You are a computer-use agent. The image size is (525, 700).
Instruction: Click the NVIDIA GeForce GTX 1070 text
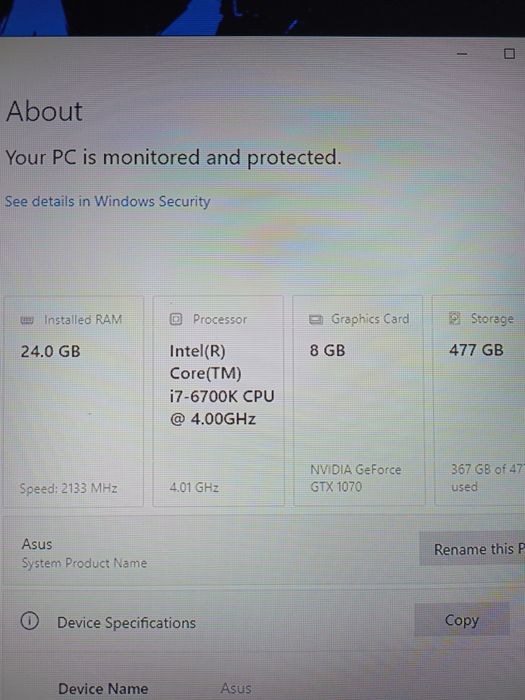(x=355, y=478)
